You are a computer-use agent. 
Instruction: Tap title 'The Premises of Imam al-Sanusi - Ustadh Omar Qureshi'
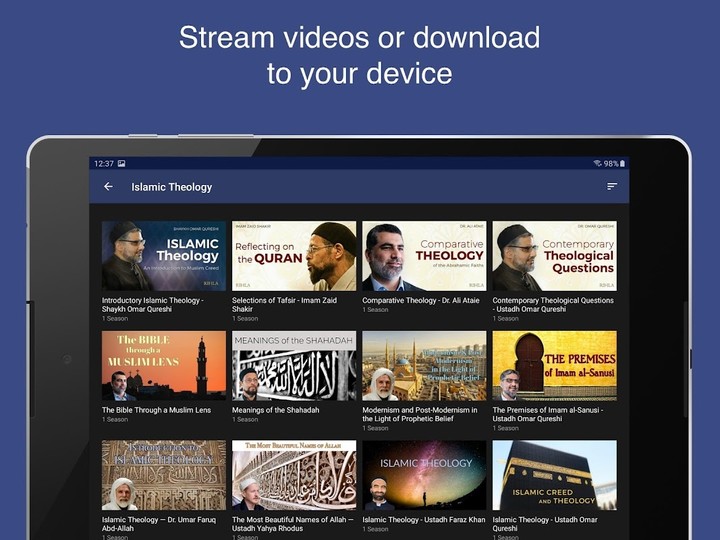[548, 414]
